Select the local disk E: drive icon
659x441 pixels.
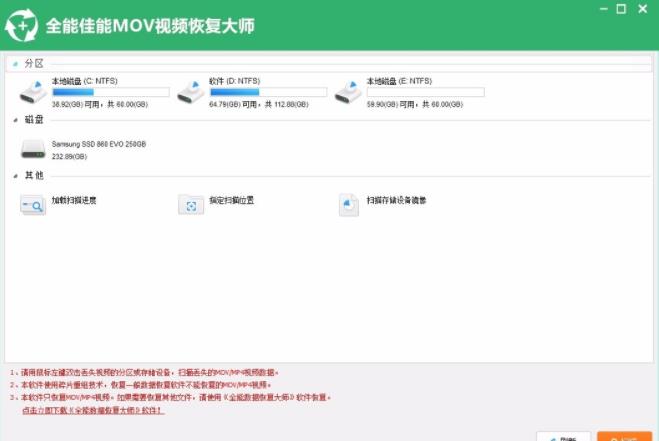click(348, 93)
